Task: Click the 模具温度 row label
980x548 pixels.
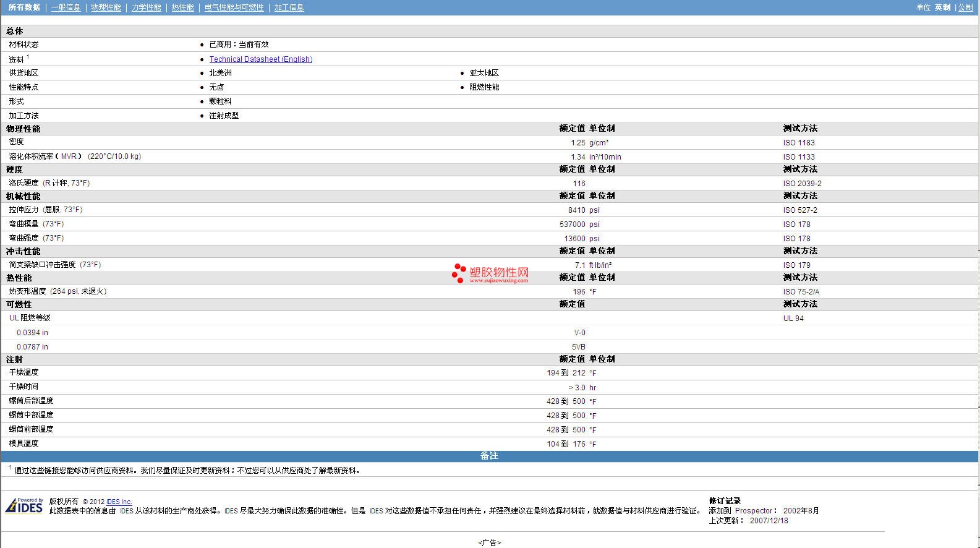Action: (x=23, y=443)
